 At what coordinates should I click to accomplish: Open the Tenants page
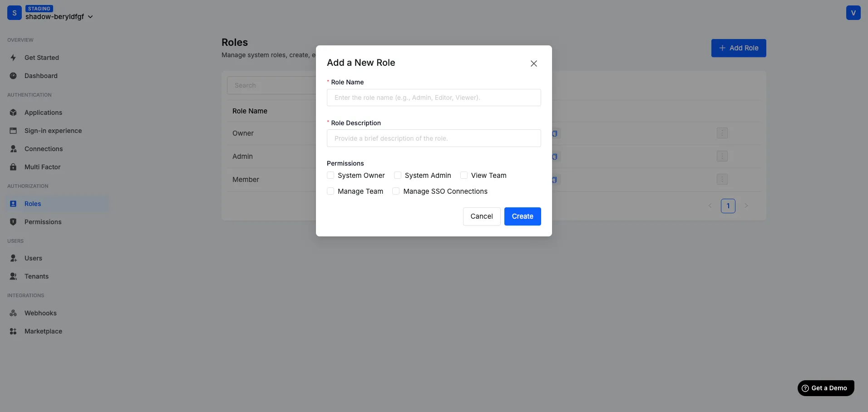pyautogui.click(x=36, y=276)
